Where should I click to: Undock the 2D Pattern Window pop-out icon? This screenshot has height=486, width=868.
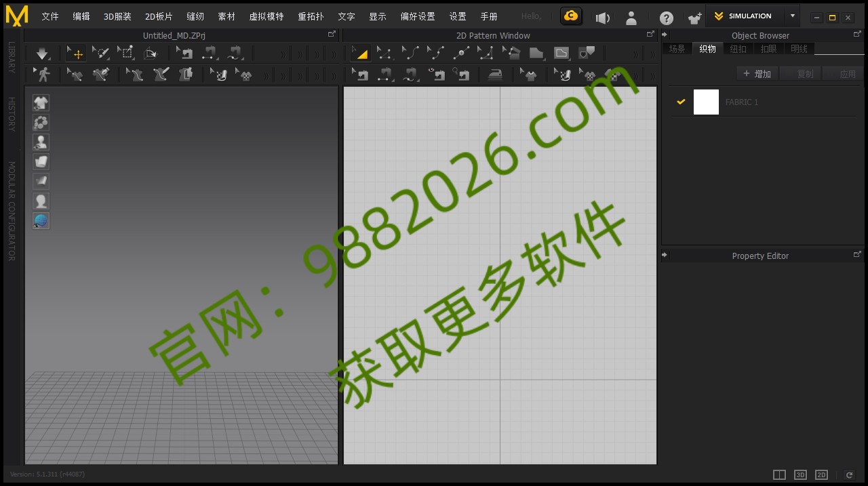tap(651, 35)
